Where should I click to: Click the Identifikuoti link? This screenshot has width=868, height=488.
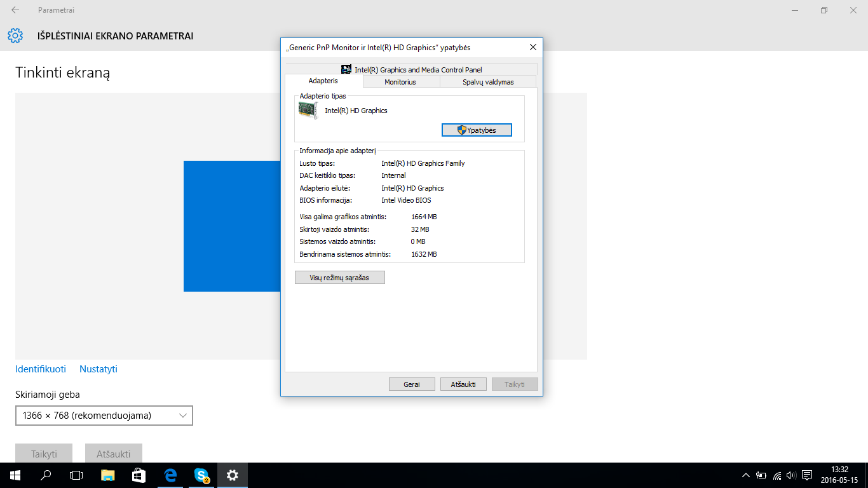(x=41, y=369)
